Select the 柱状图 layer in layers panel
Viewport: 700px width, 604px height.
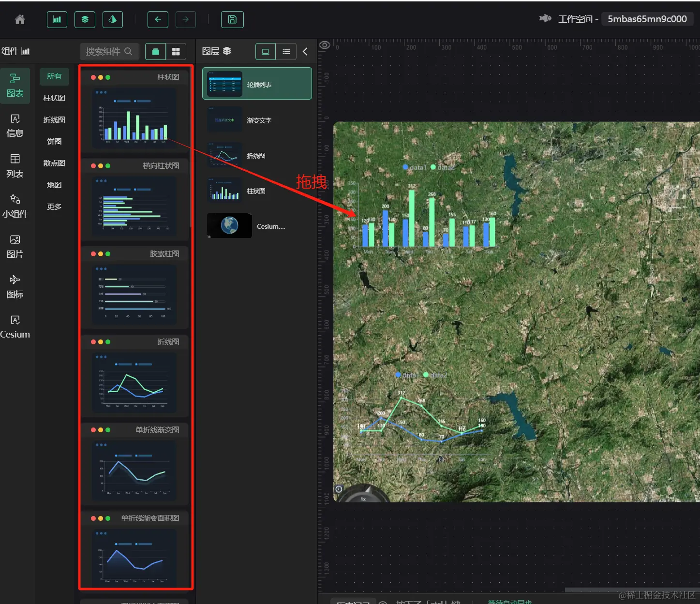coord(257,190)
